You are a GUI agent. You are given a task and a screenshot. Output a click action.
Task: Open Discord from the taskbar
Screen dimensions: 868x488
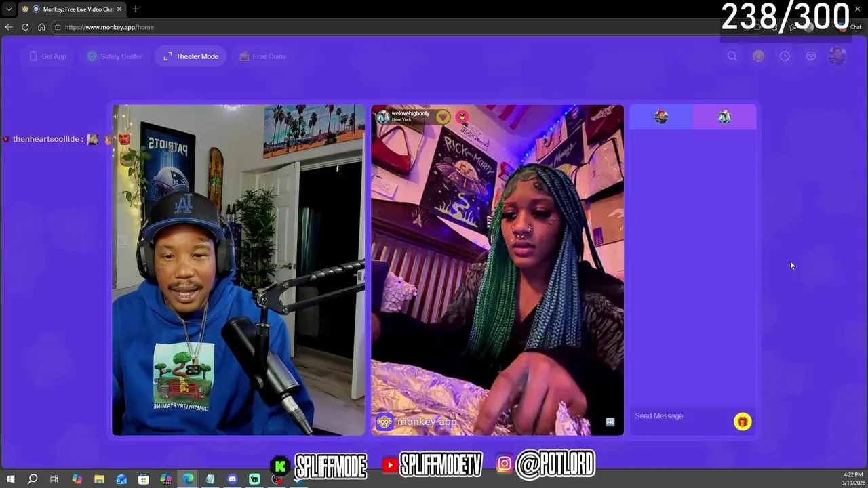232,479
